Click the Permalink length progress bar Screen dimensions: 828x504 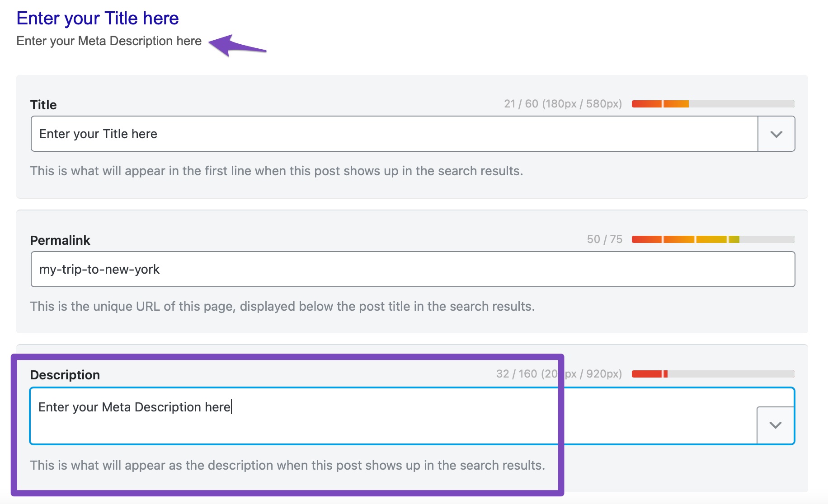point(713,239)
